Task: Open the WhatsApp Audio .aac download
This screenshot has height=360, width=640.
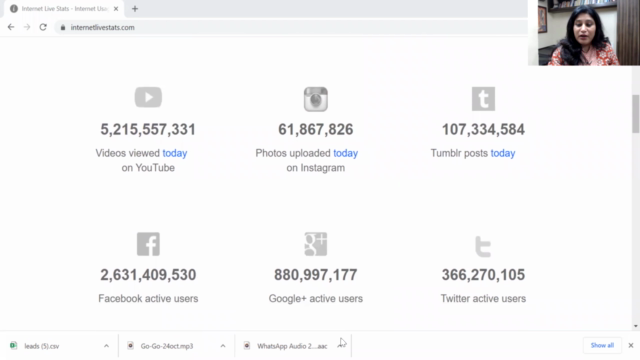Action: [292, 346]
